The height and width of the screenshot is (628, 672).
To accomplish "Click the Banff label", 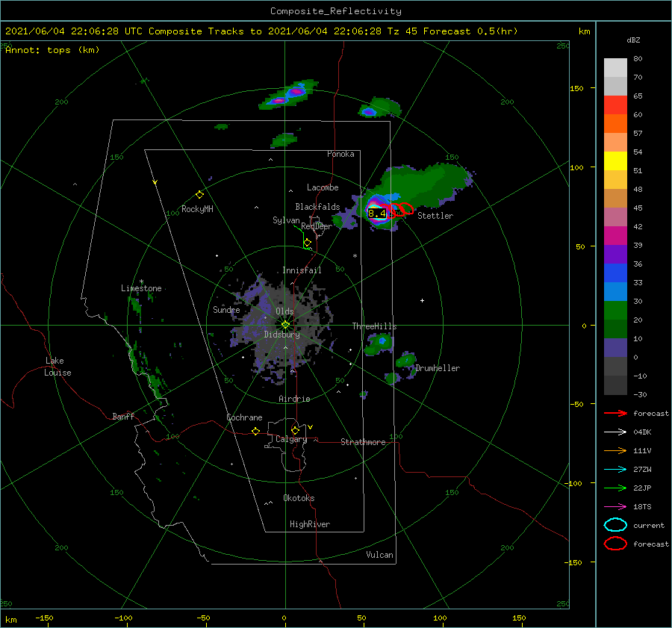I will [123, 416].
